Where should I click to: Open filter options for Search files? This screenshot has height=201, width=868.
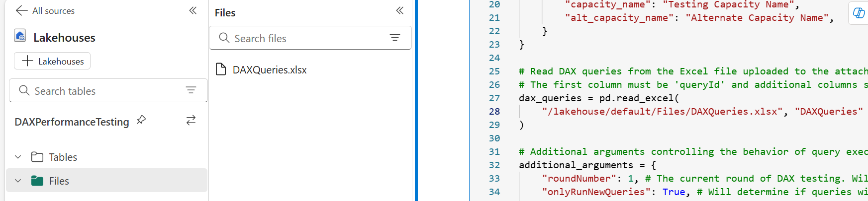pyautogui.click(x=395, y=38)
